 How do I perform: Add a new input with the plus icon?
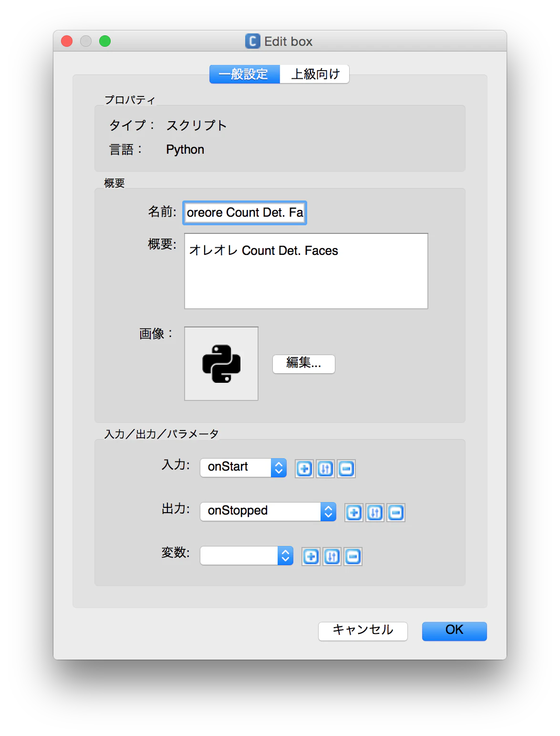point(304,469)
